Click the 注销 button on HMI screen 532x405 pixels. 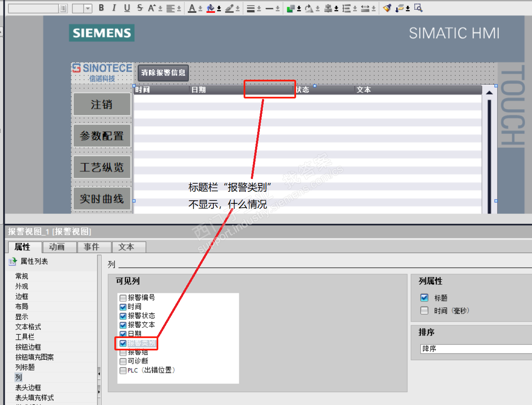point(102,104)
